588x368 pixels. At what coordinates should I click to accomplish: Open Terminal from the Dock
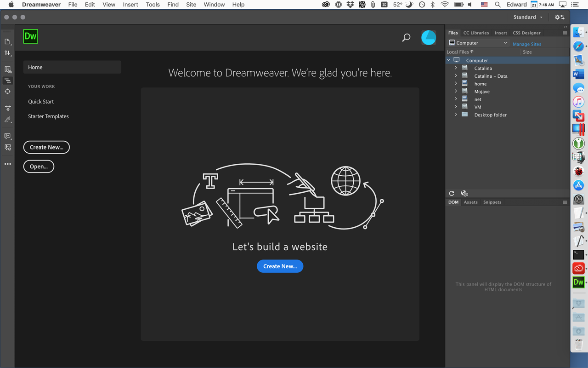pos(578,254)
